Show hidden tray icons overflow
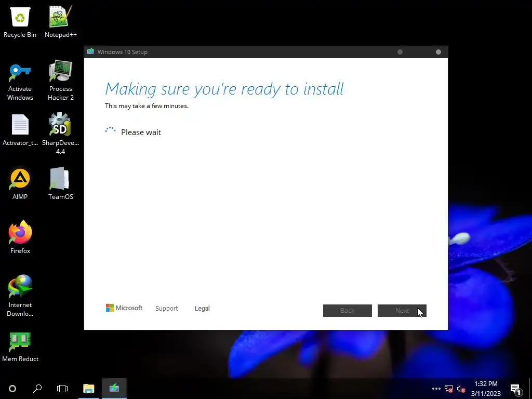 click(436, 389)
